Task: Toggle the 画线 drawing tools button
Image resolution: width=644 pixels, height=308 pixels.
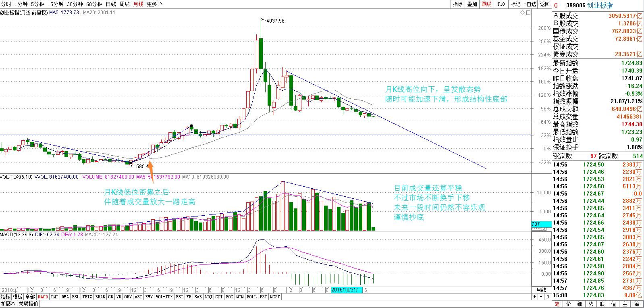Action: (486, 4)
